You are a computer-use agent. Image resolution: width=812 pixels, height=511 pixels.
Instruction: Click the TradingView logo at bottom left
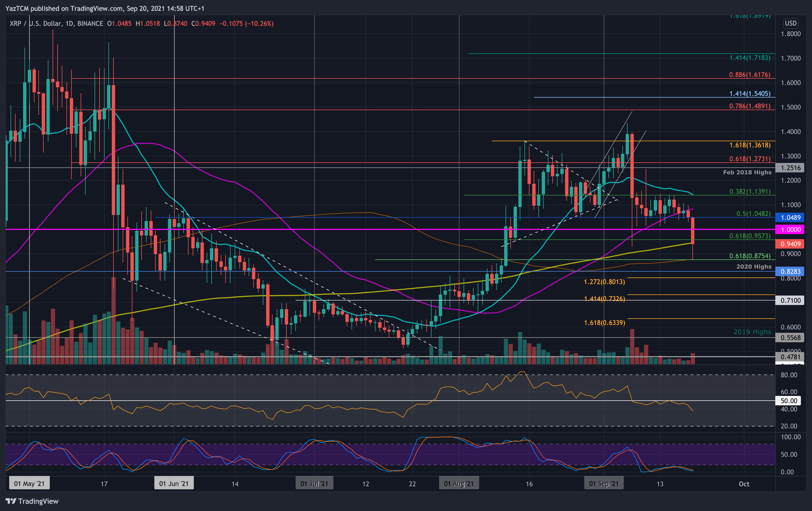tap(32, 501)
